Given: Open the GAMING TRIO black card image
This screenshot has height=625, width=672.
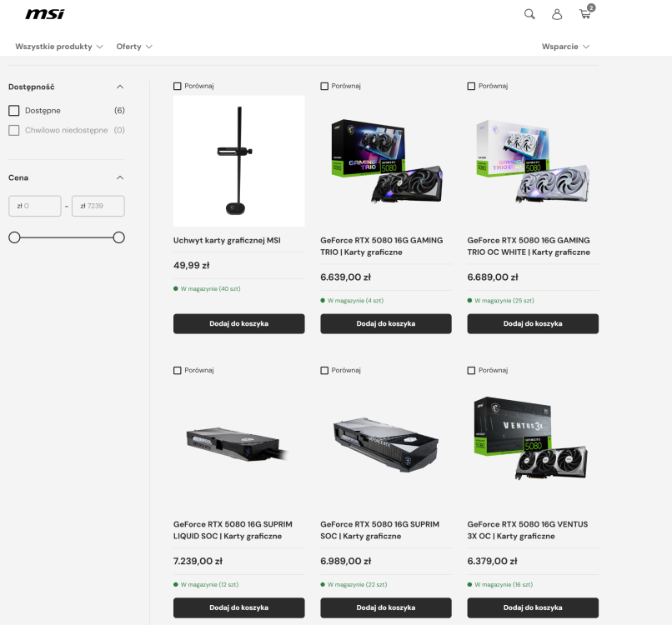Looking at the screenshot, I should point(386,161).
